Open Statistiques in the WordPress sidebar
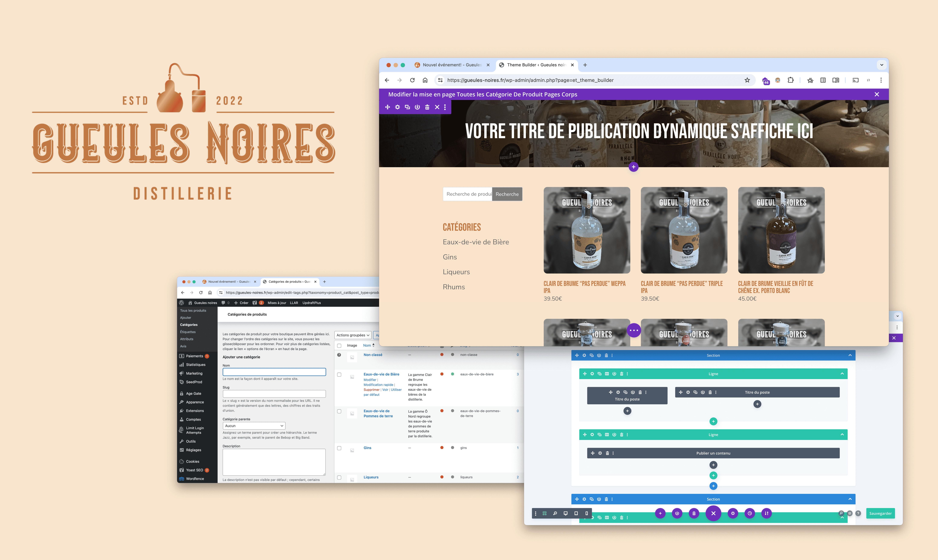Screen dimensions: 938x560 pos(196,365)
